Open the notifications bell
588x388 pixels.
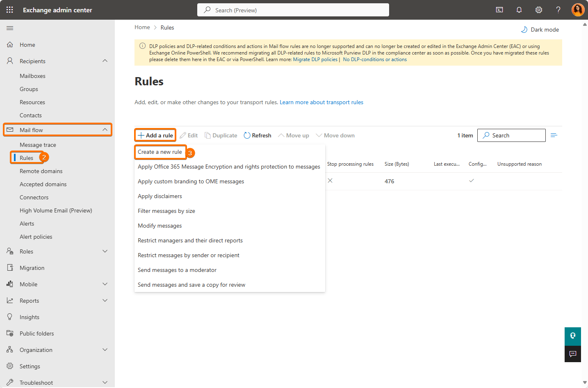(x=519, y=10)
